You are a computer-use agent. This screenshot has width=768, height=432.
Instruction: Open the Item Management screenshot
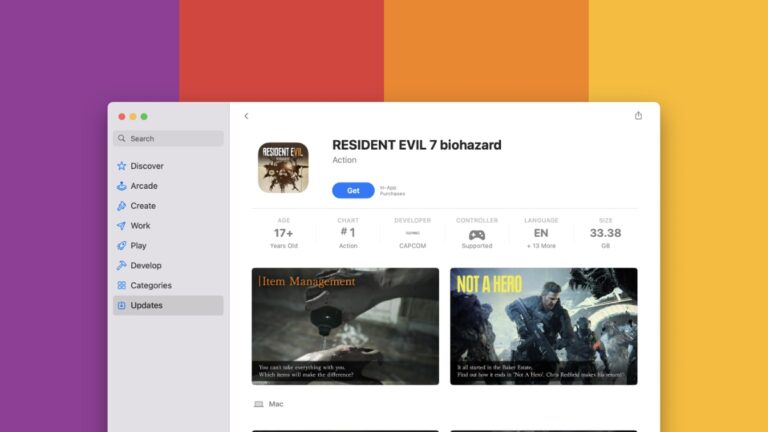coord(345,326)
